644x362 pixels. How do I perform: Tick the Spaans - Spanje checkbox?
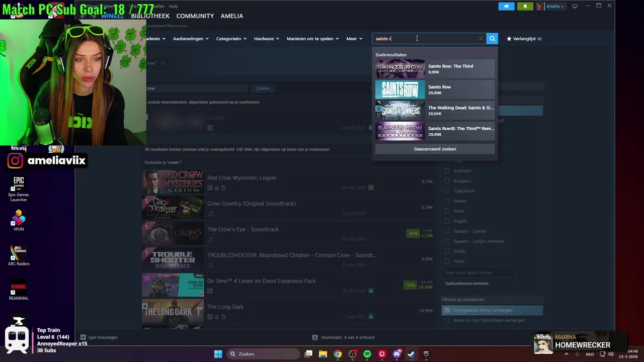click(447, 231)
